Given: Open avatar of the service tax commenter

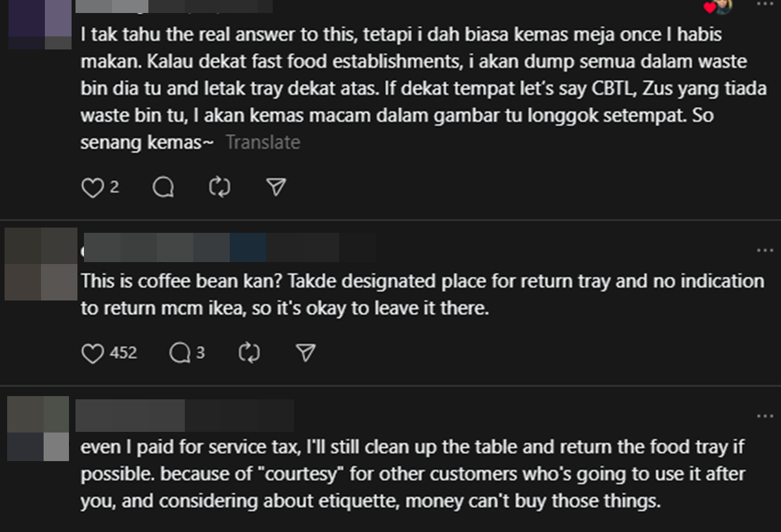Looking at the screenshot, I should (x=38, y=429).
